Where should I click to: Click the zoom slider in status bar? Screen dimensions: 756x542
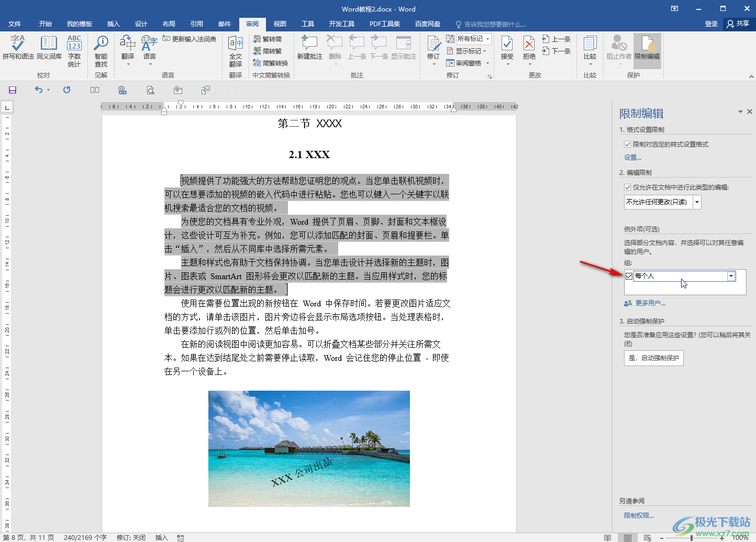pos(691,538)
